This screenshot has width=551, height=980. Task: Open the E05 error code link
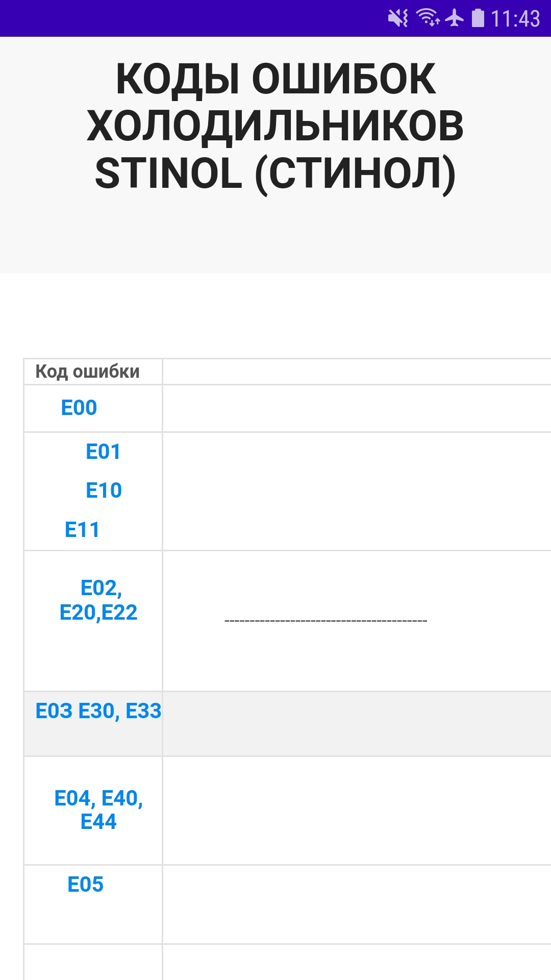pos(86,885)
